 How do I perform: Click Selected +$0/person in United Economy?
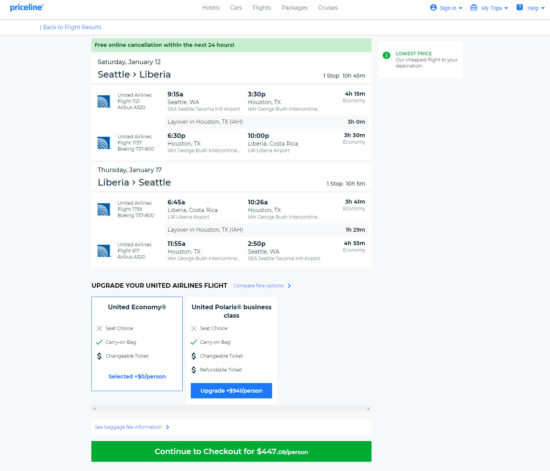(x=137, y=376)
